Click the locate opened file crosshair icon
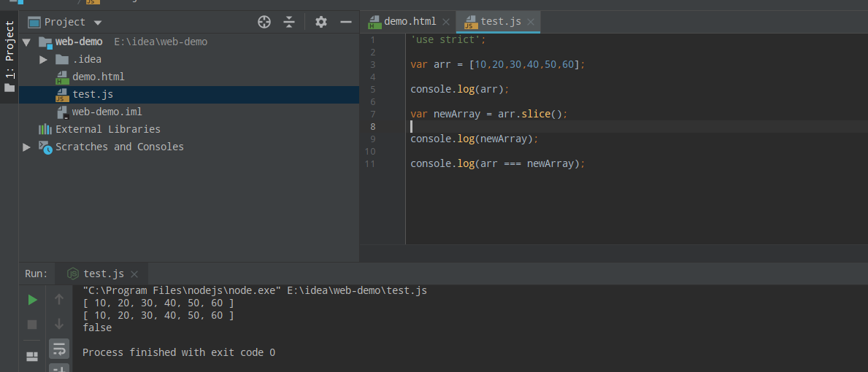Screen dimensions: 868x372 coord(264,22)
